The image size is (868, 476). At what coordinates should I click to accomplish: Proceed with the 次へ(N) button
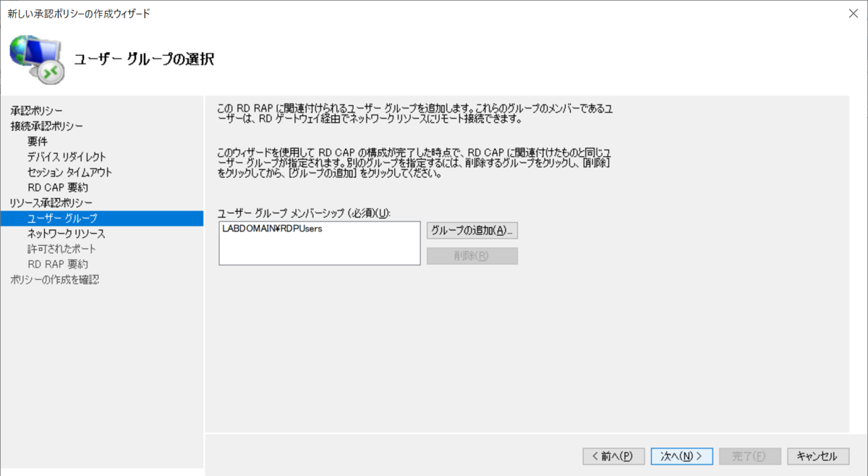coord(682,456)
